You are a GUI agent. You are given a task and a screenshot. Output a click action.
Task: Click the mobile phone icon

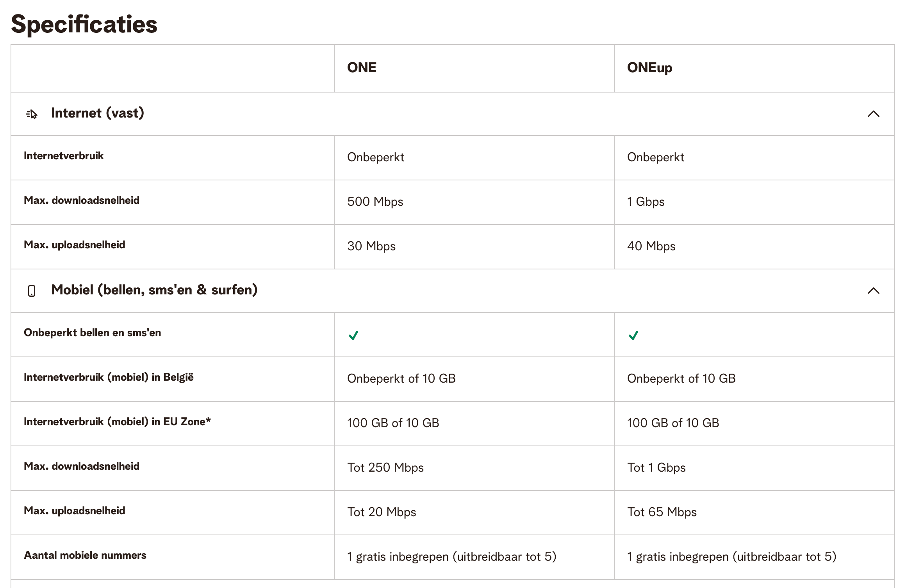[32, 291]
